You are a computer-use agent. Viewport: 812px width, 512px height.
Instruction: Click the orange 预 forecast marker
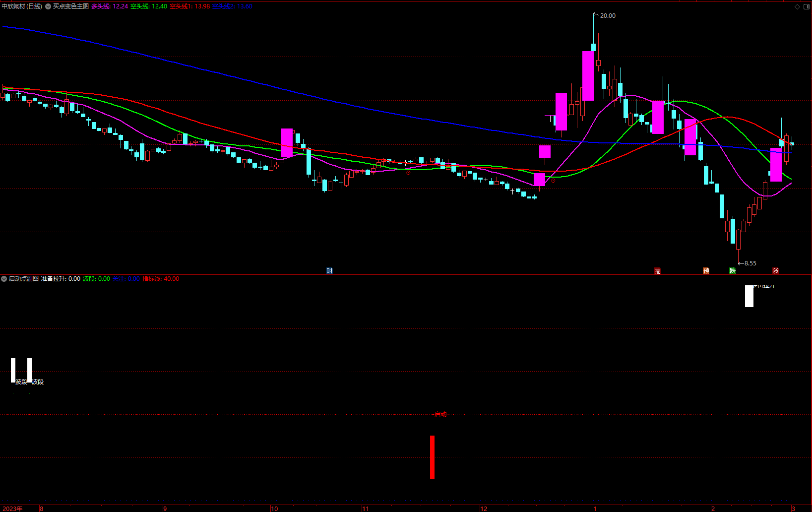pos(706,271)
